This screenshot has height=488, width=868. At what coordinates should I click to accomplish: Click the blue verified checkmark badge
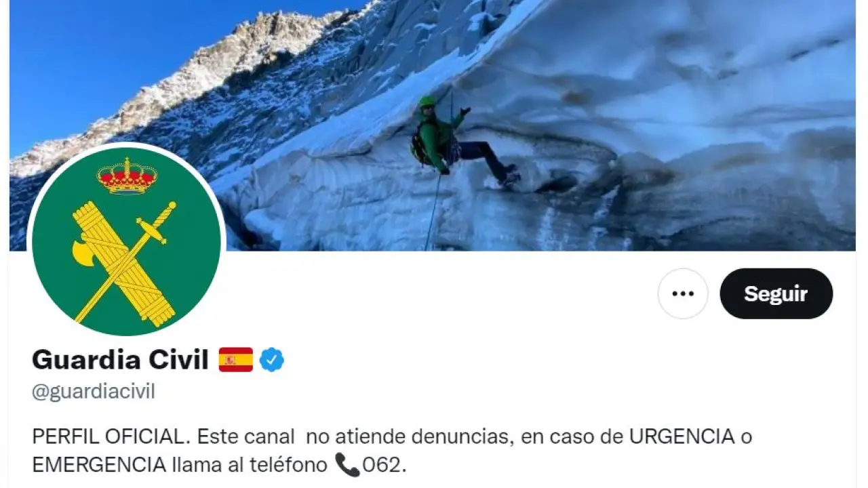pyautogui.click(x=272, y=360)
